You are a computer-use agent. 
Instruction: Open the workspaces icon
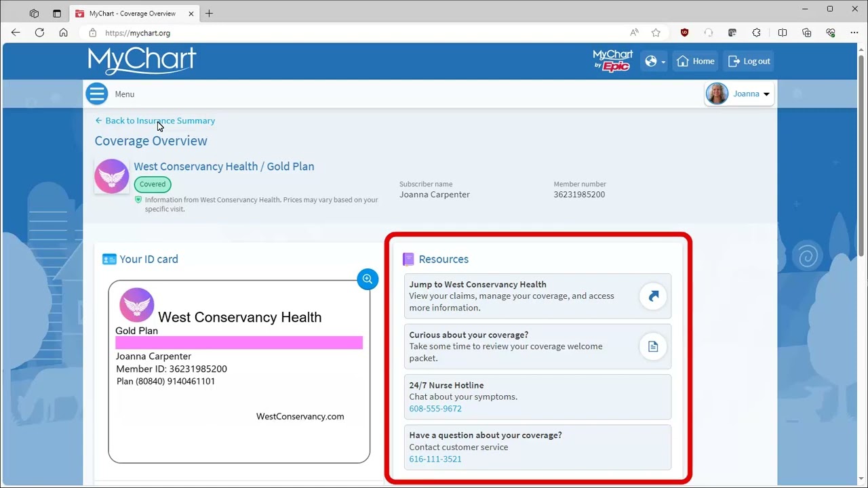click(x=34, y=14)
